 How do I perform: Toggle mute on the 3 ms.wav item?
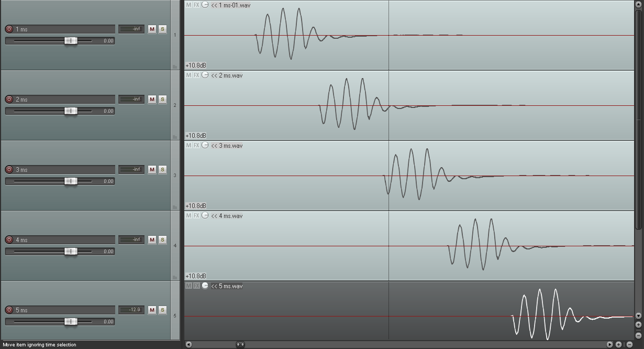pyautogui.click(x=188, y=146)
